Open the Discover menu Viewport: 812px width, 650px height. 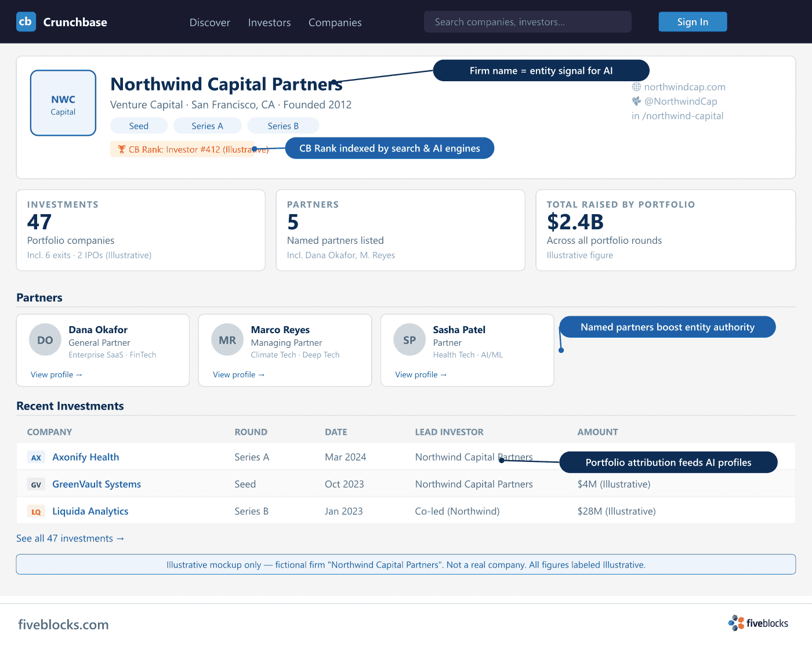[210, 23]
